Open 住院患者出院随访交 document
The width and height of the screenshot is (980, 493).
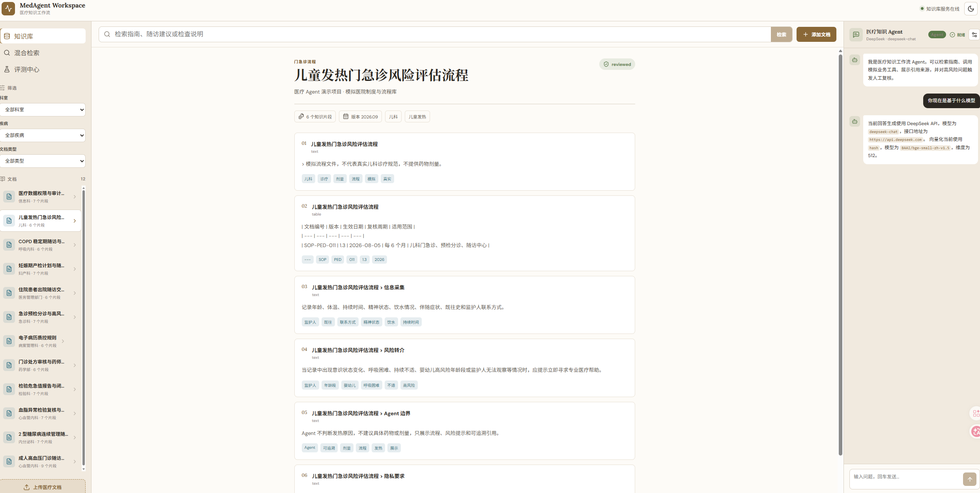click(x=41, y=293)
